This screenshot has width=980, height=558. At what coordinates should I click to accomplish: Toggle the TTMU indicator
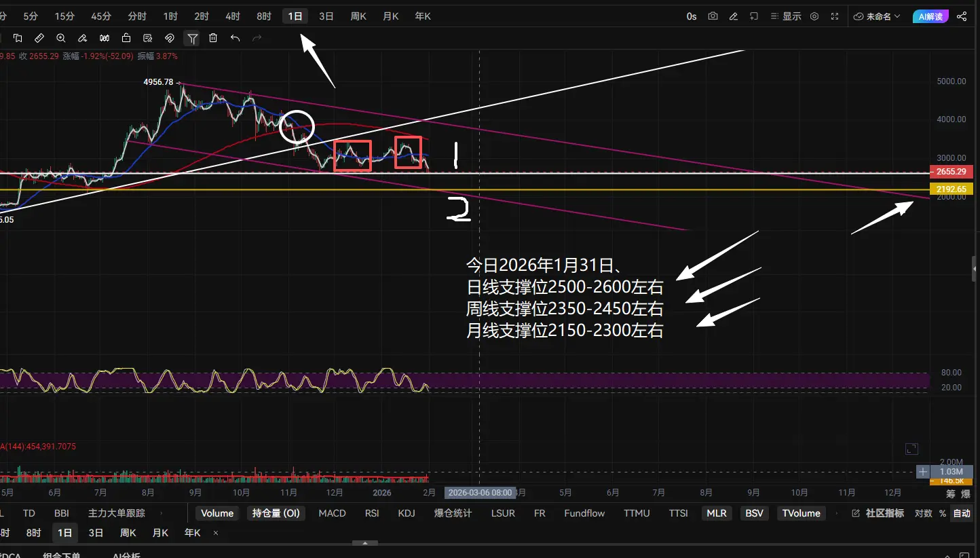tap(637, 513)
